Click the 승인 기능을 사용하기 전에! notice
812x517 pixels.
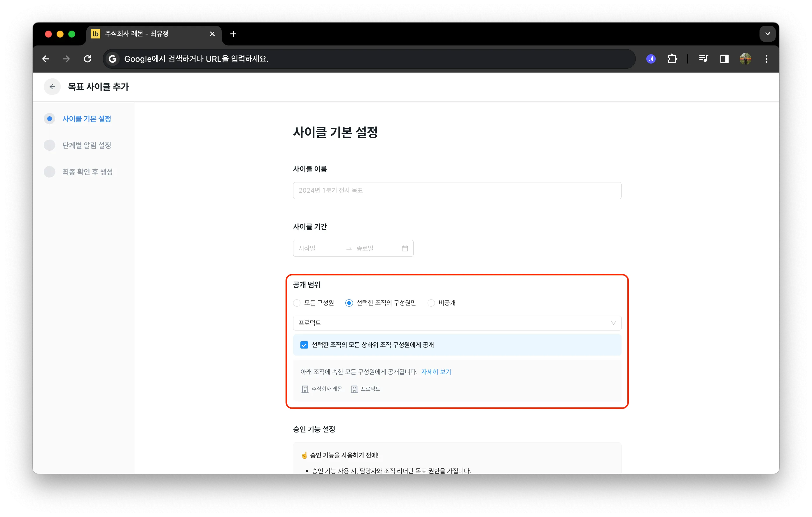344,455
